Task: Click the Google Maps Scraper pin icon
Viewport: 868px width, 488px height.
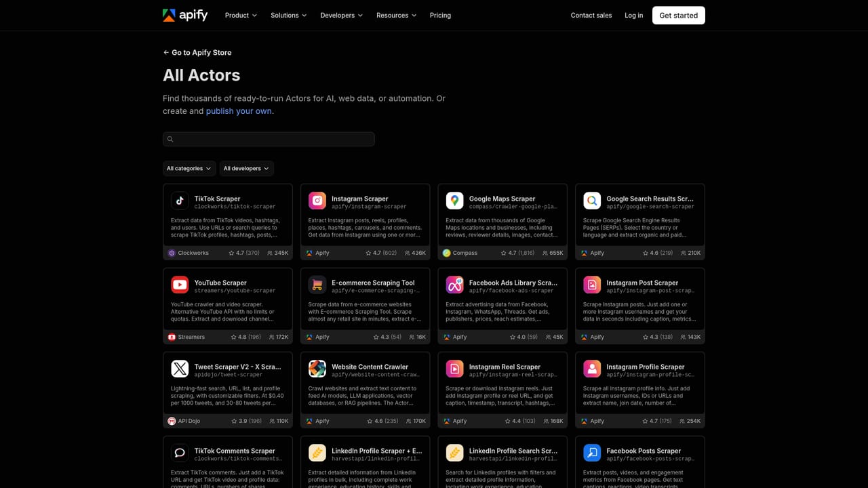Action: [x=454, y=201]
